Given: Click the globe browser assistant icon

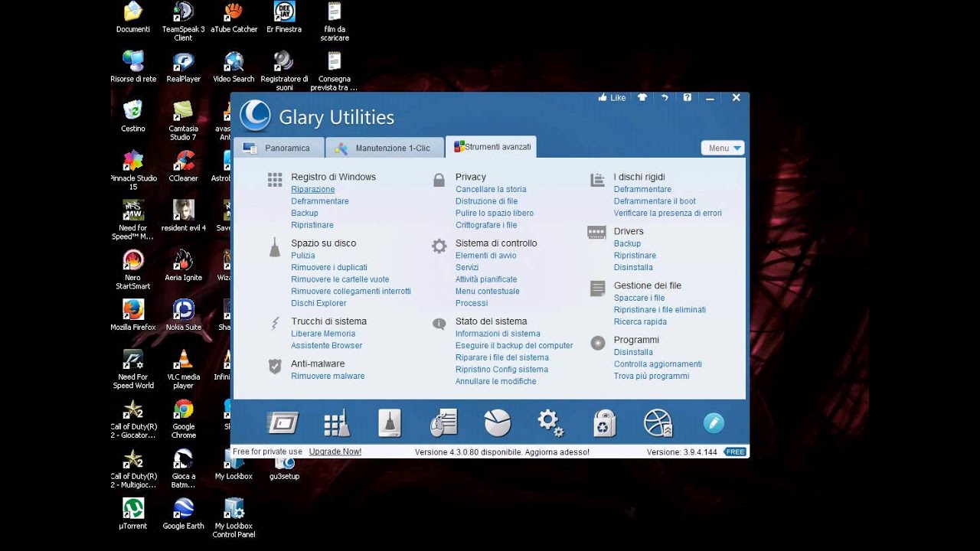Looking at the screenshot, I should [658, 422].
